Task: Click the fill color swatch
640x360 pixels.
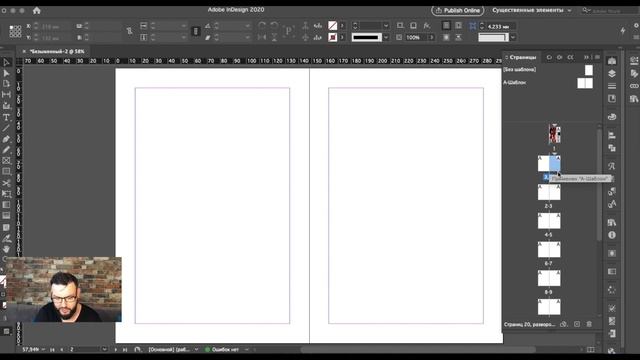Action: [x=333, y=26]
